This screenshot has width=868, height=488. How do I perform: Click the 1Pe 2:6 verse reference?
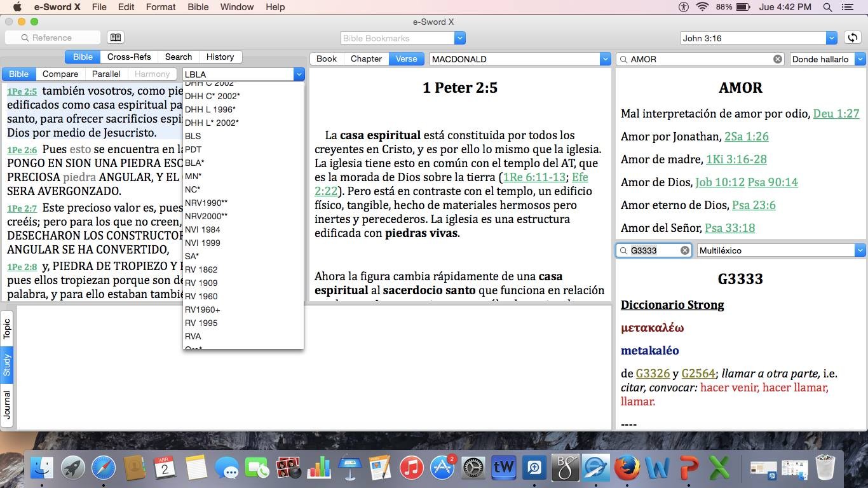pyautogui.click(x=22, y=151)
